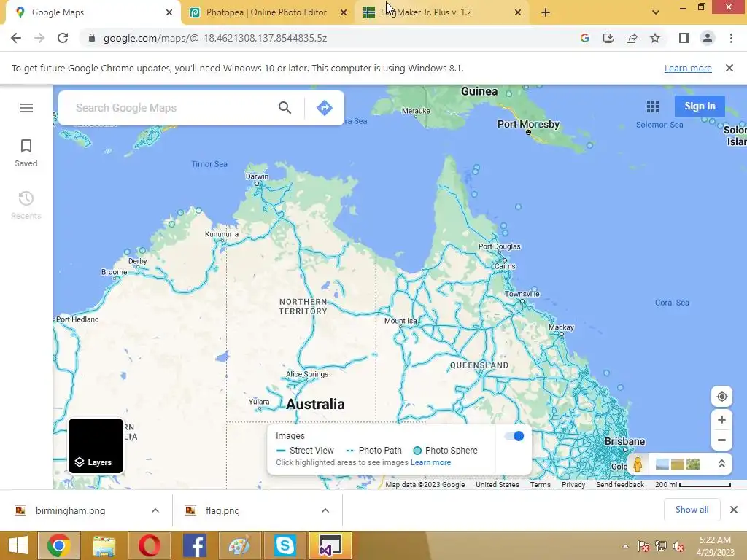The image size is (747, 560).
Task: Open Directions with the blue arrow icon
Action: point(325,108)
